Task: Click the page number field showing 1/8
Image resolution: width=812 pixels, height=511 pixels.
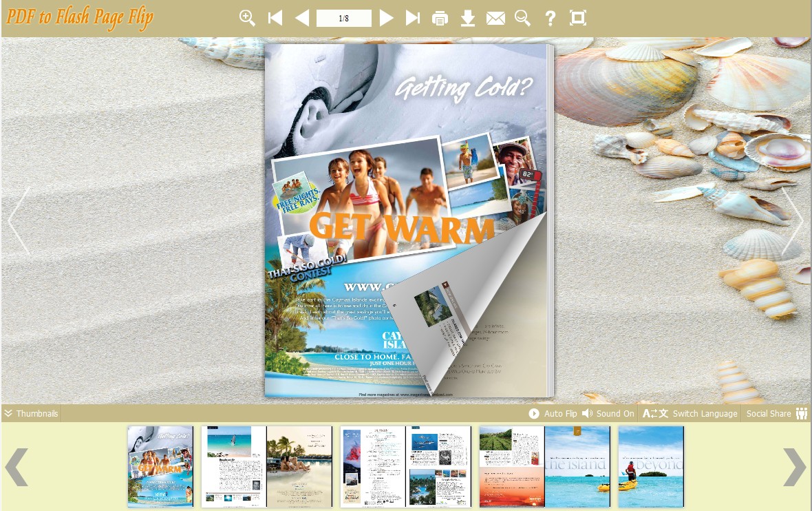Action: 344,18
